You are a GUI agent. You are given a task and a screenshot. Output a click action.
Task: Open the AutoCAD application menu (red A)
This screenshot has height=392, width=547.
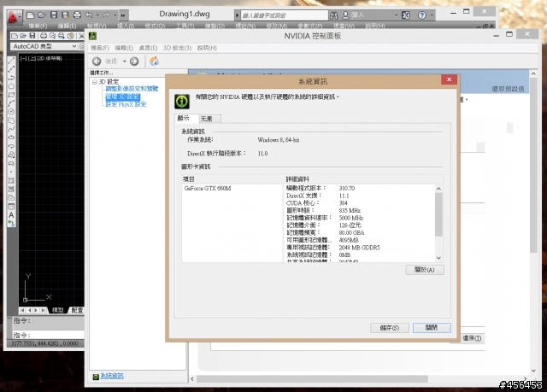coord(13,16)
